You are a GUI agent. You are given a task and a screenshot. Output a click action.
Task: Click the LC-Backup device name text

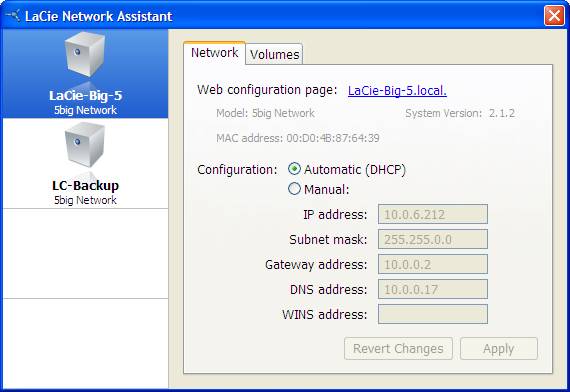(85, 186)
